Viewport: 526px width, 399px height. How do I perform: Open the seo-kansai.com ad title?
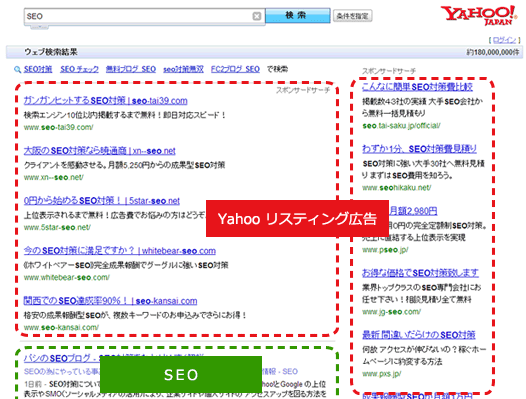[x=110, y=301]
